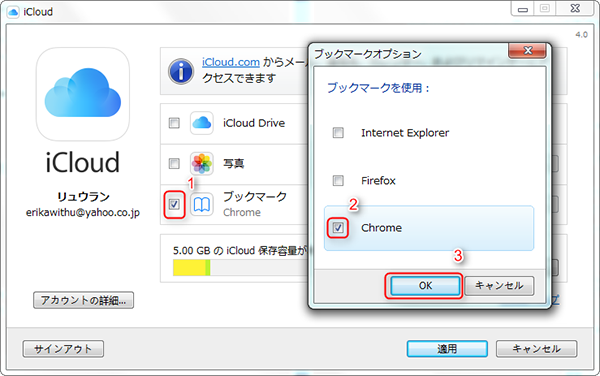Image resolution: width=600 pixels, height=376 pixels.
Task: Click the email address erikawithu@yahoo.co.jp
Action: click(83, 213)
